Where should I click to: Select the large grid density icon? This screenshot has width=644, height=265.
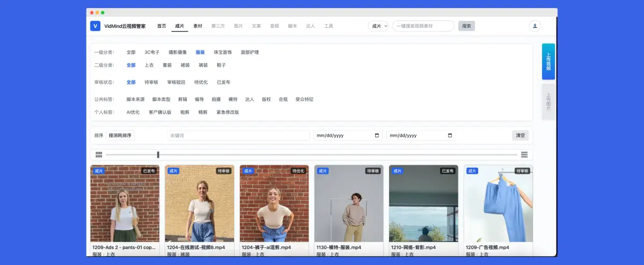[x=524, y=154]
